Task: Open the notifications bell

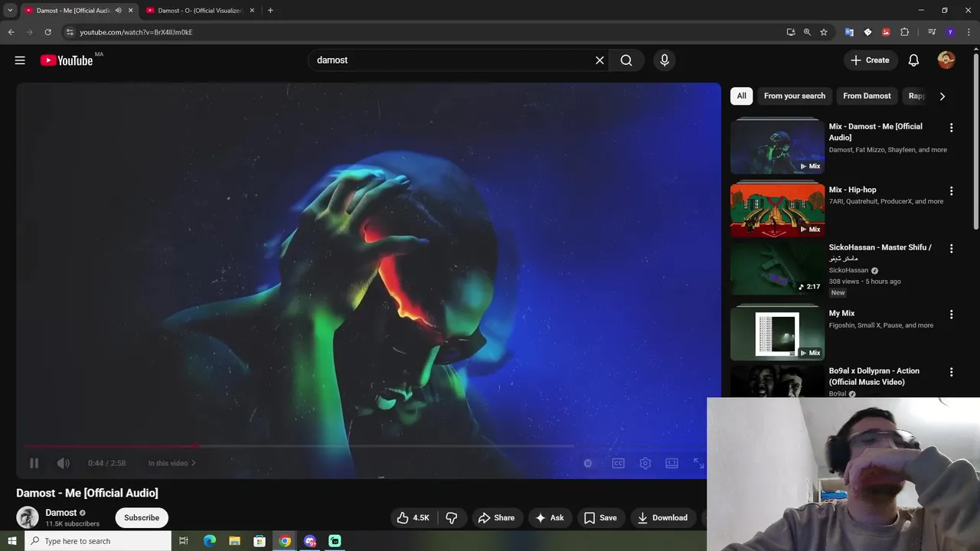Action: pyautogui.click(x=913, y=60)
